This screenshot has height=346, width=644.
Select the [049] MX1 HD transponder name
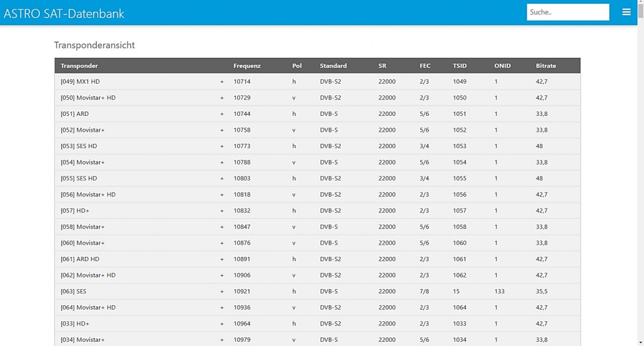point(80,82)
